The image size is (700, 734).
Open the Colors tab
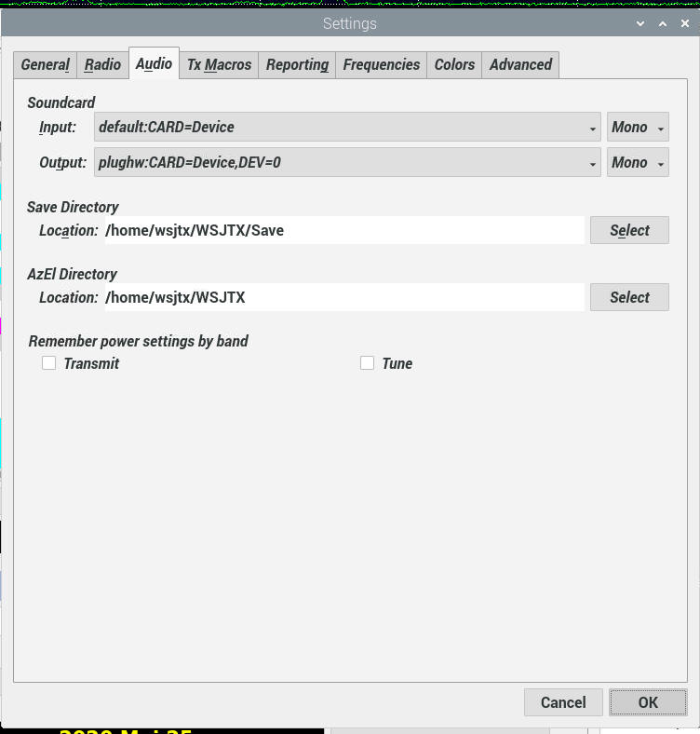tap(454, 65)
